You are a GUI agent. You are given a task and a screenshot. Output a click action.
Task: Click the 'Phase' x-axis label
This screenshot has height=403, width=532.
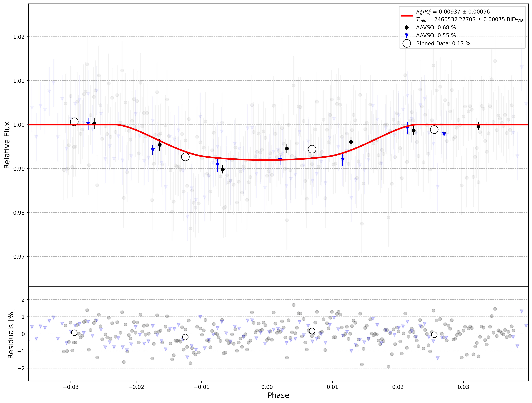tap(278, 395)
